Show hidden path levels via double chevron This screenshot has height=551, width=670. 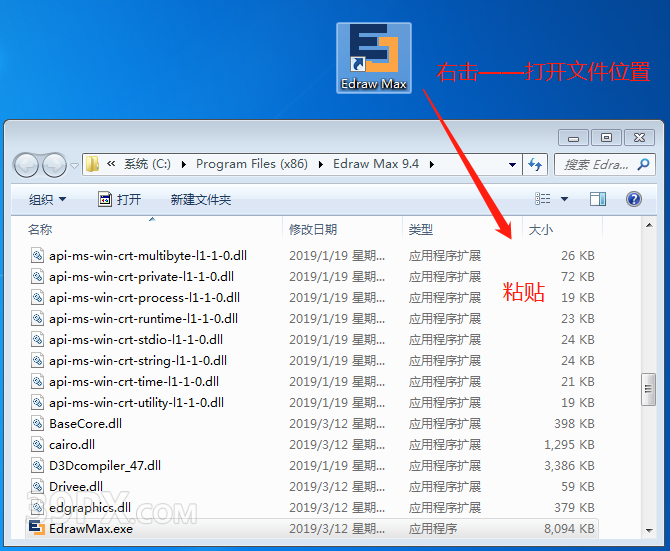click(x=111, y=164)
